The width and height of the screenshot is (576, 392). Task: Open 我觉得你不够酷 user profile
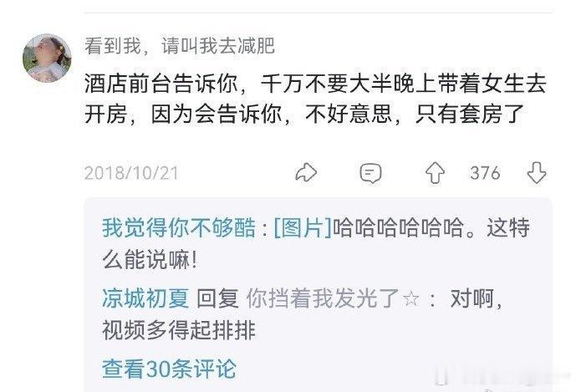(179, 227)
